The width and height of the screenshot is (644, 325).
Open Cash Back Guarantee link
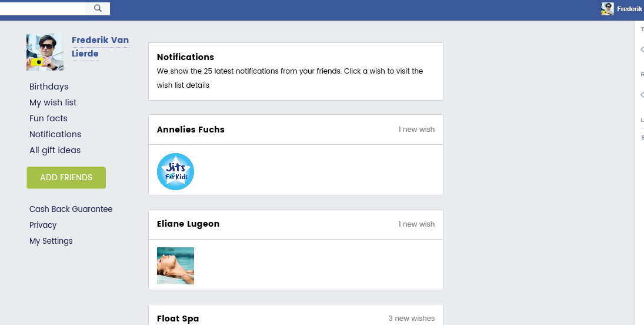pos(71,209)
